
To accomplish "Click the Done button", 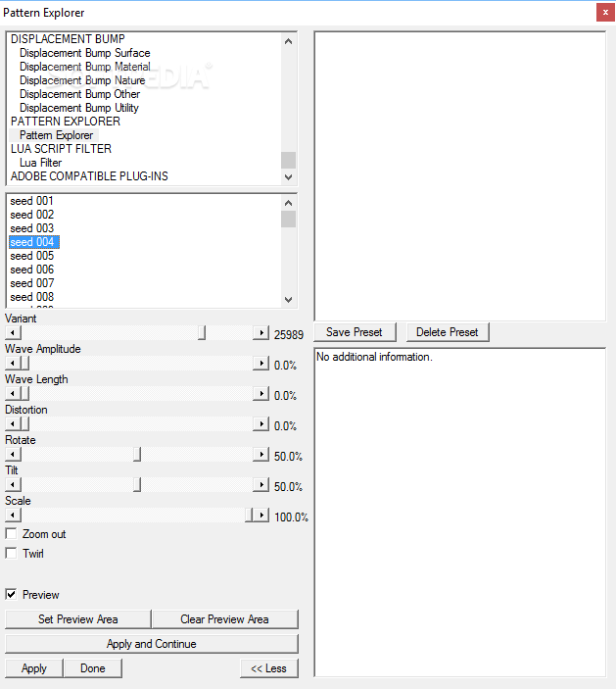I will tap(93, 668).
